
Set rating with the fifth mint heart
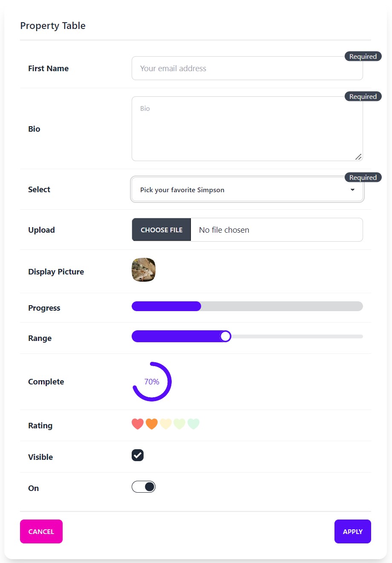(193, 424)
